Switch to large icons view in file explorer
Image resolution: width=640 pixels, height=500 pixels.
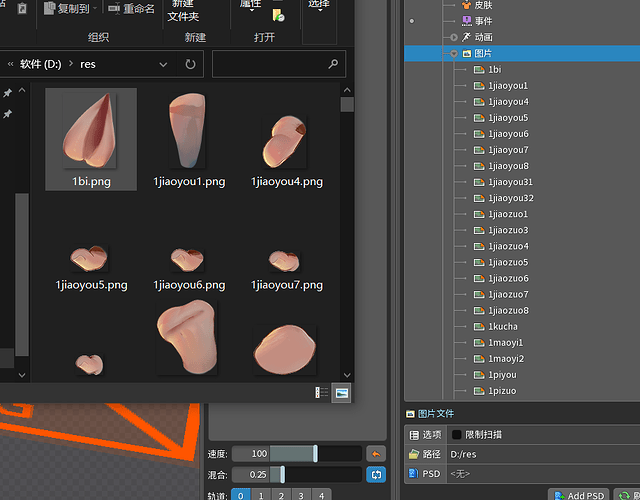pyautogui.click(x=342, y=394)
